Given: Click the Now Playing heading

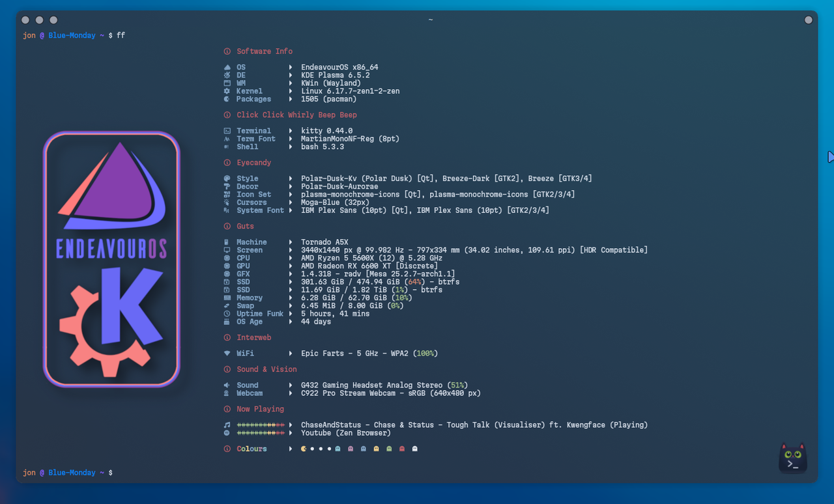Looking at the screenshot, I should click(260, 409).
